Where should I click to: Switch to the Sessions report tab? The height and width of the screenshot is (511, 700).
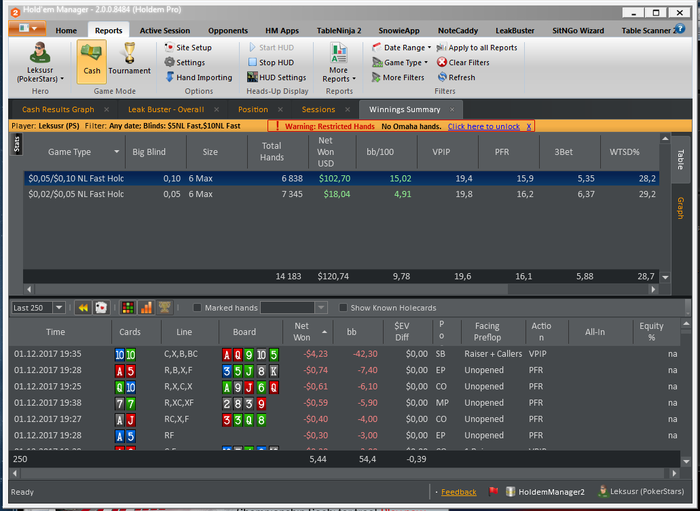318,109
